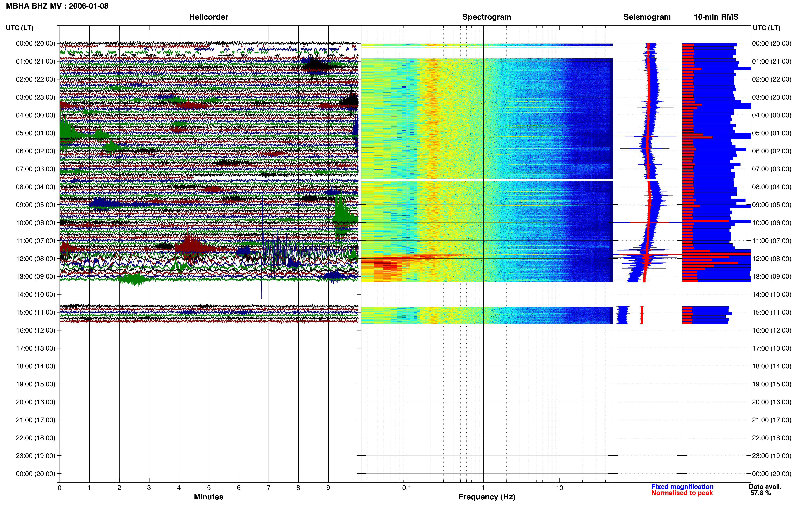Click the '9' tick on Minutes axis
The height and width of the screenshot is (508, 812).
[x=328, y=487]
